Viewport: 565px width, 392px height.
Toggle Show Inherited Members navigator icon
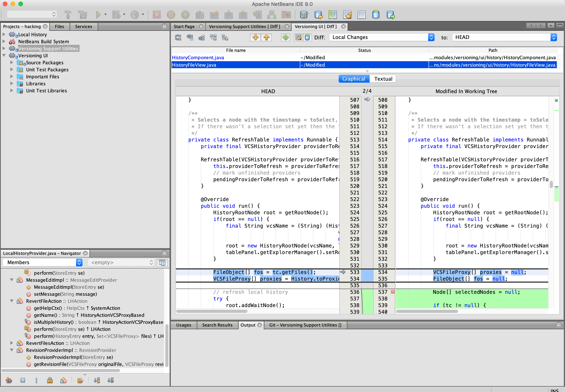coord(9,380)
